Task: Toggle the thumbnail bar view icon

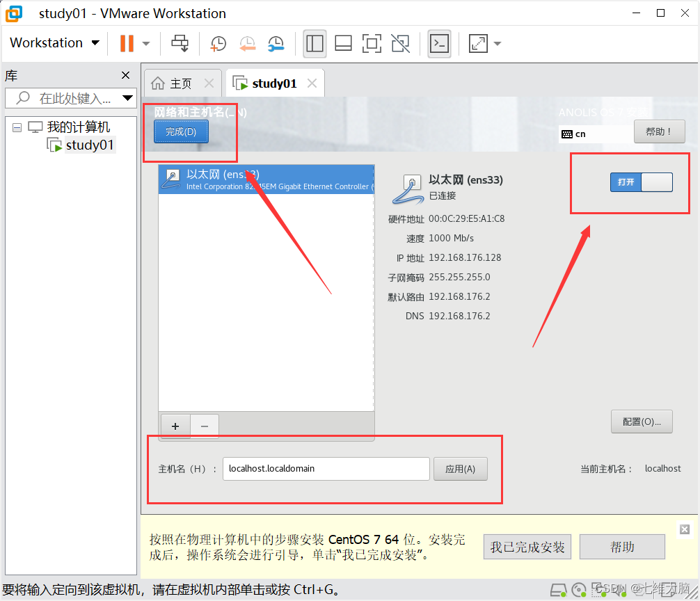Action: (343, 44)
